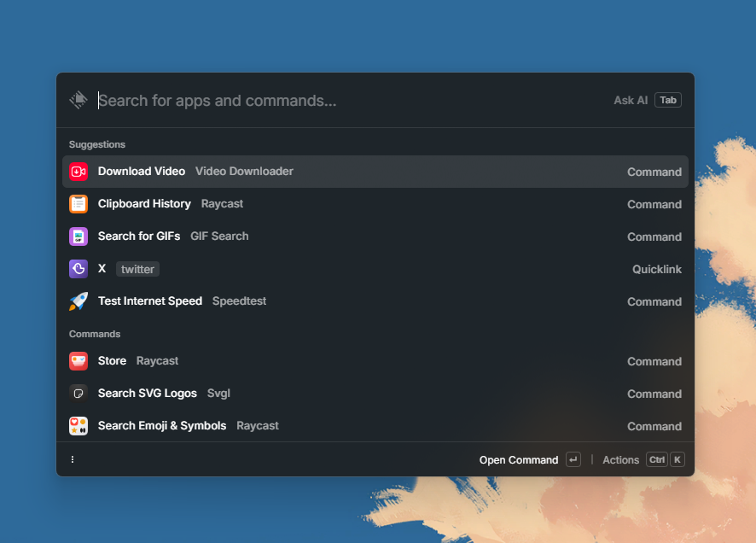Click the Download Video red camera icon
The image size is (756, 543).
(x=79, y=172)
